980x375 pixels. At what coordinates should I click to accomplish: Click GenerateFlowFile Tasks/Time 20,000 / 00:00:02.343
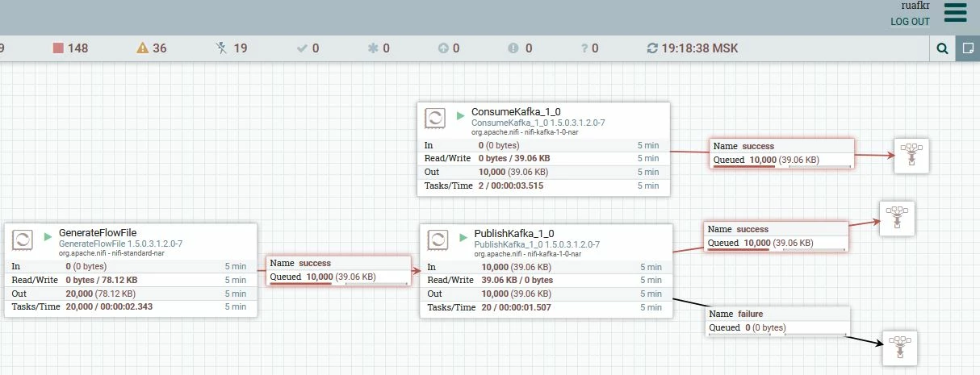coord(109,306)
